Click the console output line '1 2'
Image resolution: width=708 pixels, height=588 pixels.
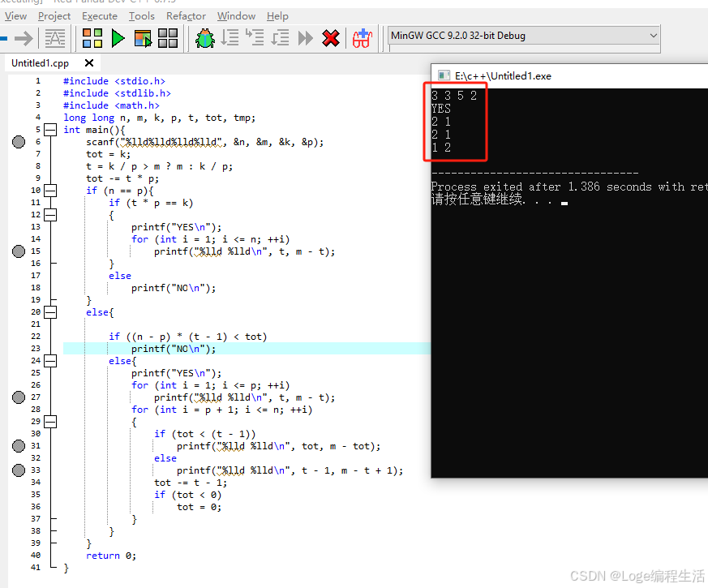click(x=441, y=148)
